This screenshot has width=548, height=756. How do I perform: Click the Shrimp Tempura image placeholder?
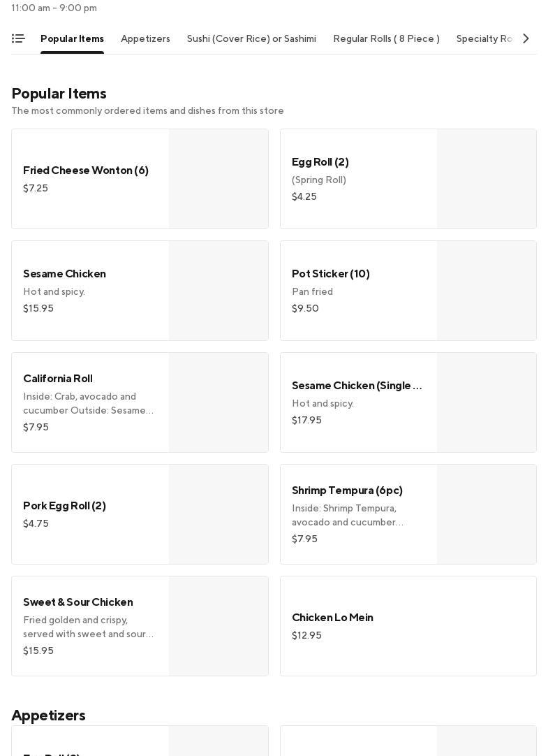pyautogui.click(x=487, y=514)
